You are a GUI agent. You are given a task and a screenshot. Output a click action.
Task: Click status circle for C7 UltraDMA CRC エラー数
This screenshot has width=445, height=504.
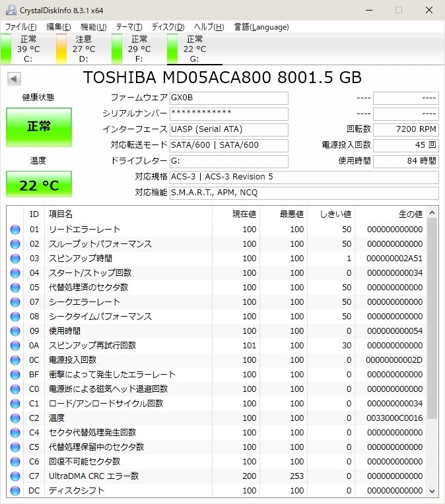(x=15, y=476)
